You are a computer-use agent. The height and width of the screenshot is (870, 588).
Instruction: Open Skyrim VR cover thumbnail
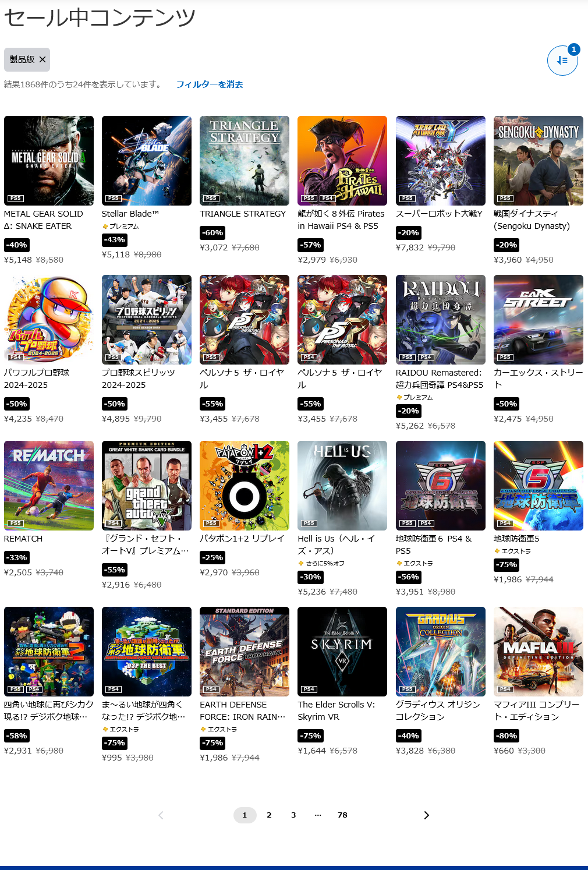[342, 652]
